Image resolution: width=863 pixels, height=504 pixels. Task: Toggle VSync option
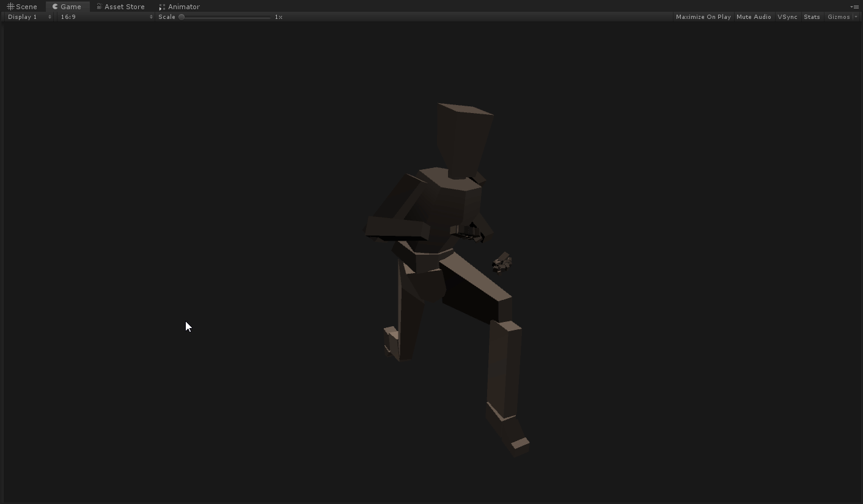[x=787, y=17]
